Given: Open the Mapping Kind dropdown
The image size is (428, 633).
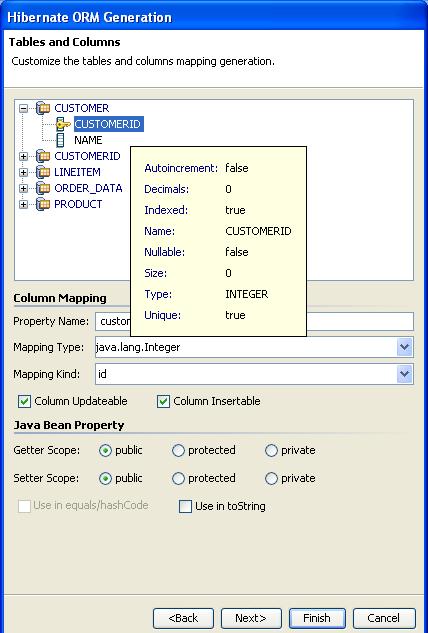Looking at the screenshot, I should (x=405, y=374).
